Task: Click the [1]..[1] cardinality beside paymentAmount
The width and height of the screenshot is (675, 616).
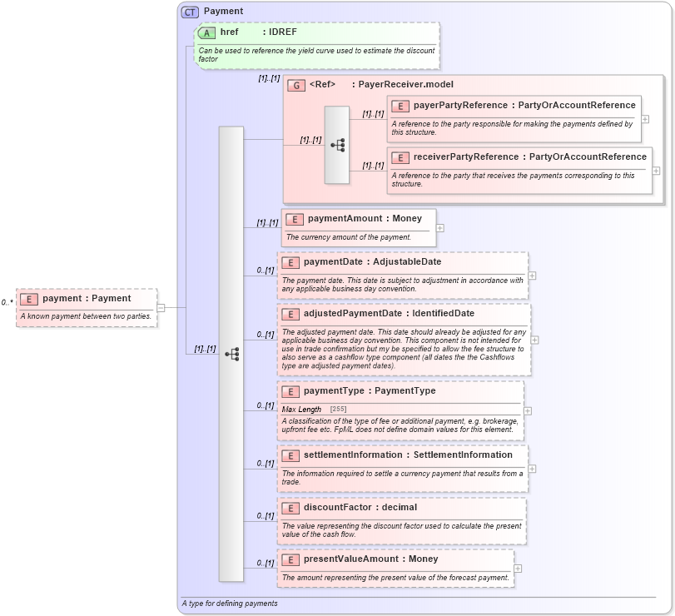Action: point(268,223)
